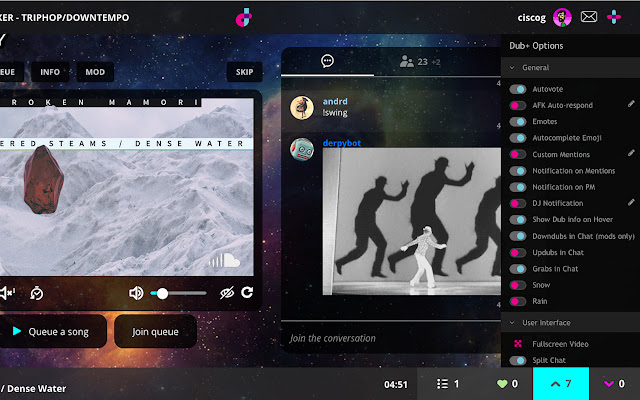Image resolution: width=640 pixels, height=400 pixels.
Task: Click the volume slider handle
Action: tap(162, 293)
